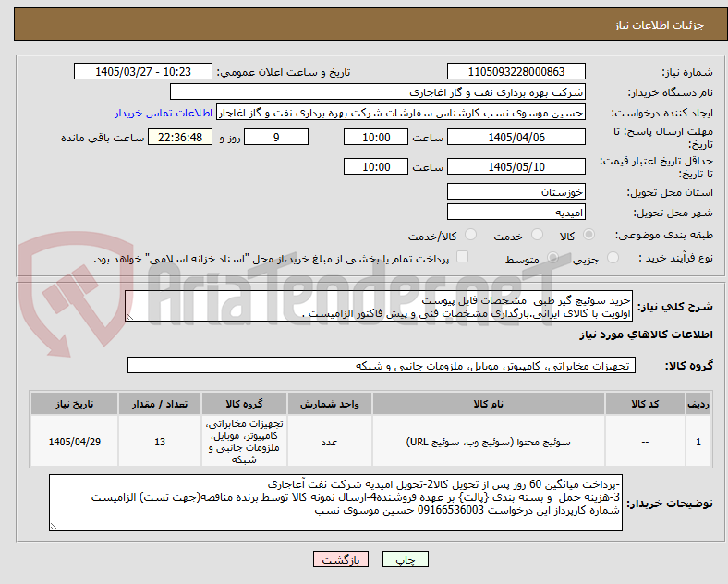Select the کالا radio button
The width and height of the screenshot is (728, 584).
coord(588,235)
